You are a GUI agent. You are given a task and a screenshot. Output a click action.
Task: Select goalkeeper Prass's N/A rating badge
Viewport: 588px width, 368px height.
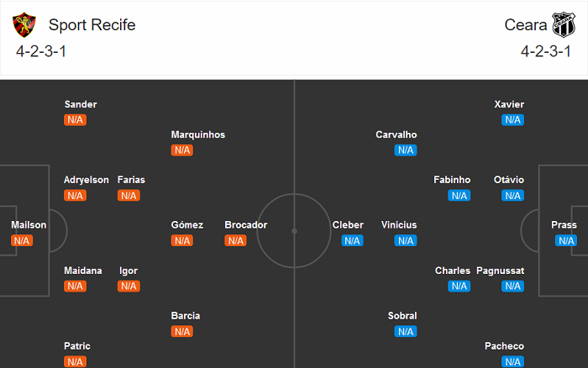(566, 241)
